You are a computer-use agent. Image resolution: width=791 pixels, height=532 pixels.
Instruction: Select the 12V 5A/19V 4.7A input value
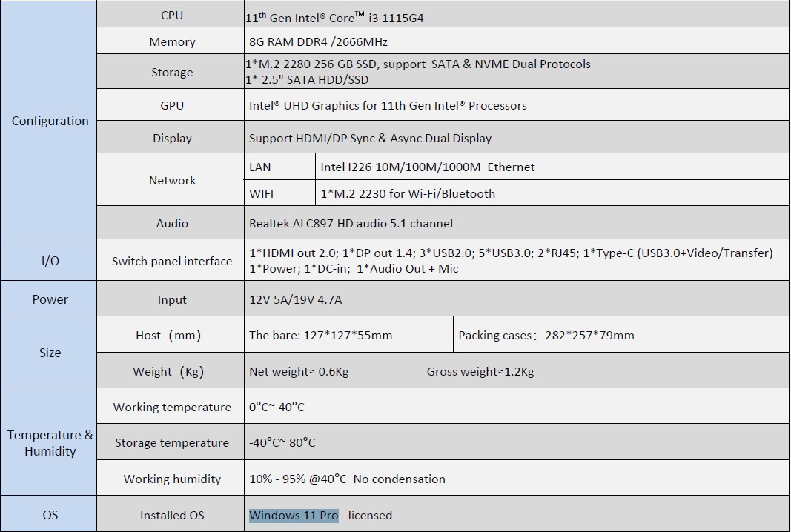pos(296,299)
